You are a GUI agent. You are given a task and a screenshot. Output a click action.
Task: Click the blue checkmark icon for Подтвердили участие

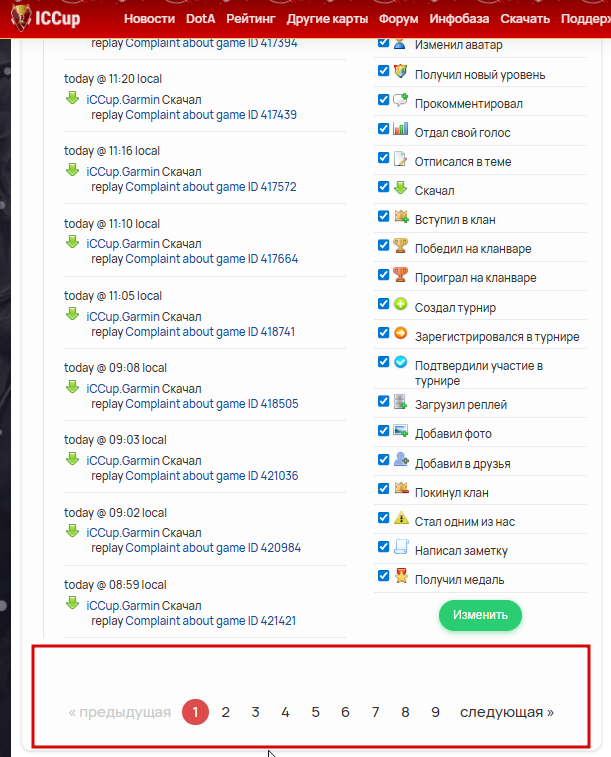(401, 362)
